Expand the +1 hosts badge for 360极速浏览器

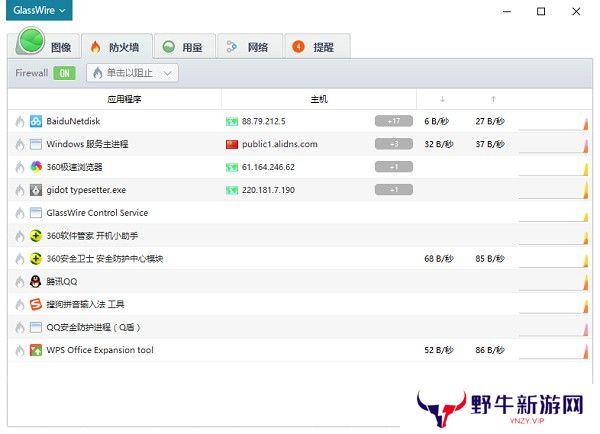pos(394,167)
